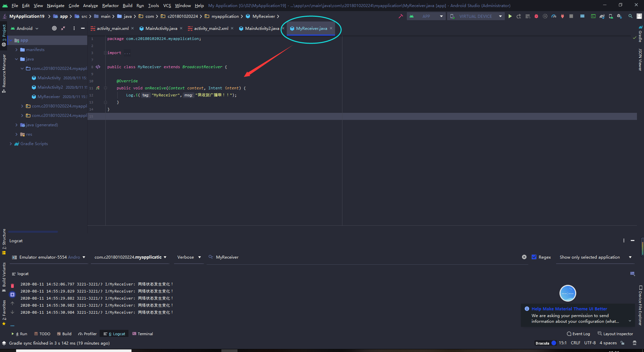The image size is (644, 352).
Task: Open the Gradle side panel tab
Action: (640, 34)
